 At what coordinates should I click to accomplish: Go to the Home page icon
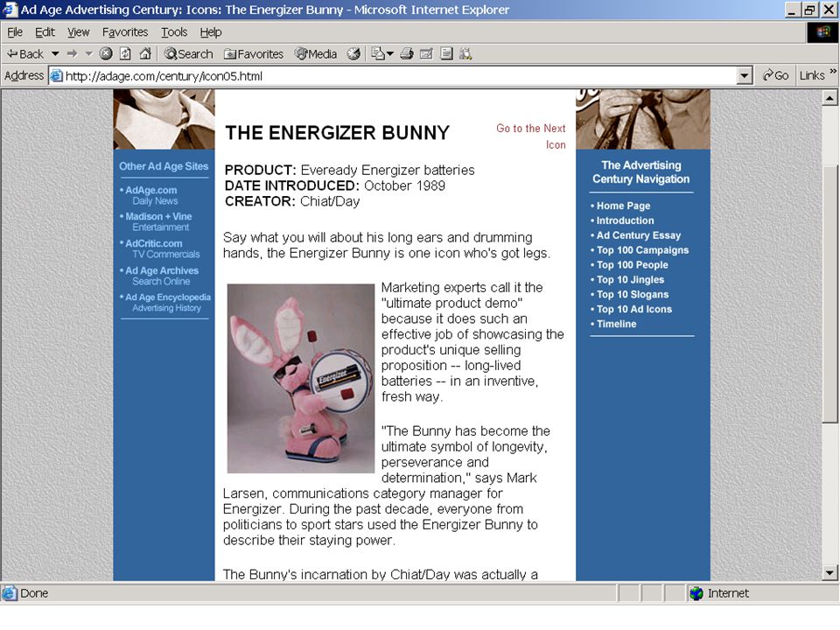pos(145,53)
